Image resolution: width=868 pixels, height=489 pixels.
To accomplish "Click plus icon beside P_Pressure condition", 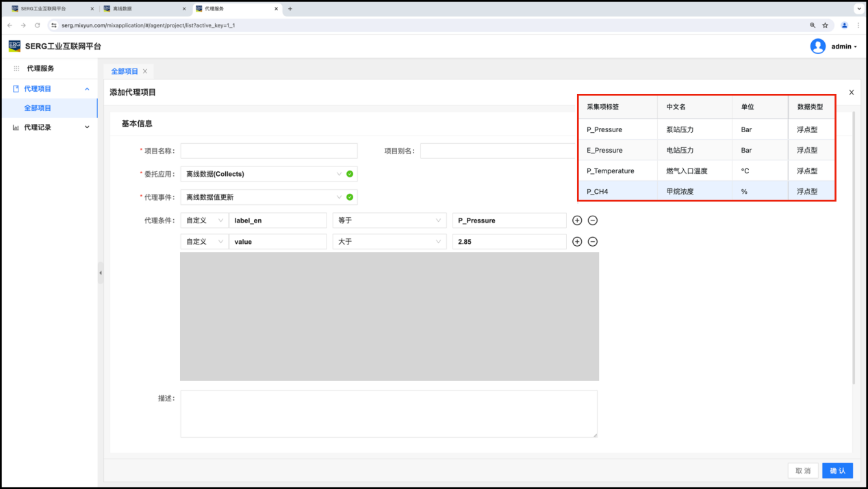I will coord(577,221).
